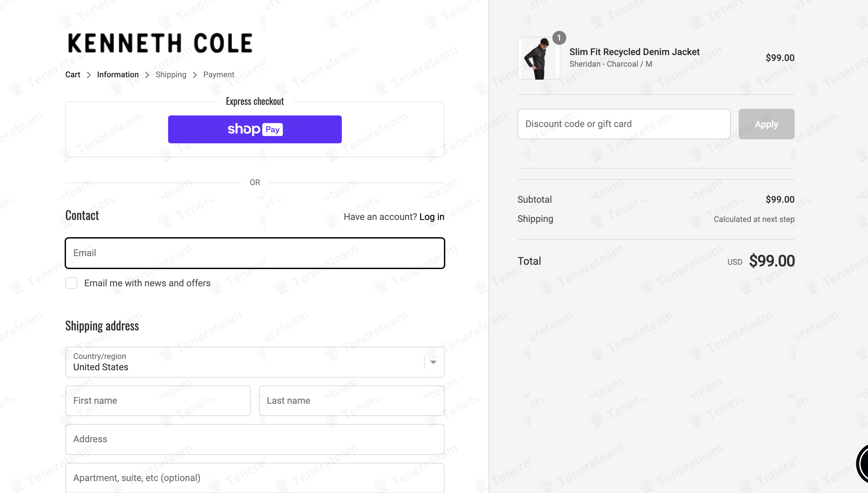Open the Country/region dropdown
Image resolution: width=868 pixels, height=493 pixels.
click(244, 362)
